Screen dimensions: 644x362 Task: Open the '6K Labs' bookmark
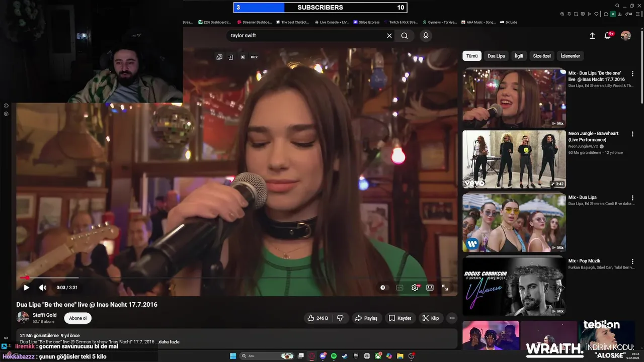[x=508, y=22]
